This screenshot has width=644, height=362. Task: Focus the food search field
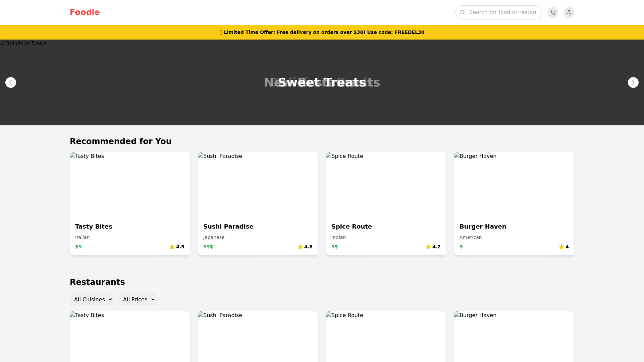[502, 12]
